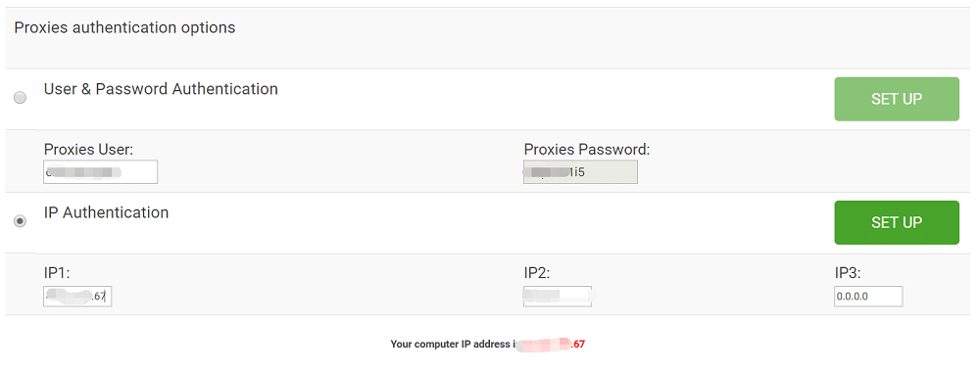Viewport: 980px width, 370px height.
Task: Click the 'IP Authentication' label text
Action: point(106,212)
